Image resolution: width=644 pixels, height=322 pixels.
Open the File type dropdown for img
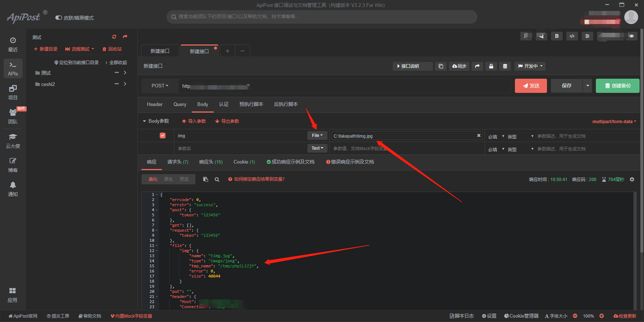point(317,135)
